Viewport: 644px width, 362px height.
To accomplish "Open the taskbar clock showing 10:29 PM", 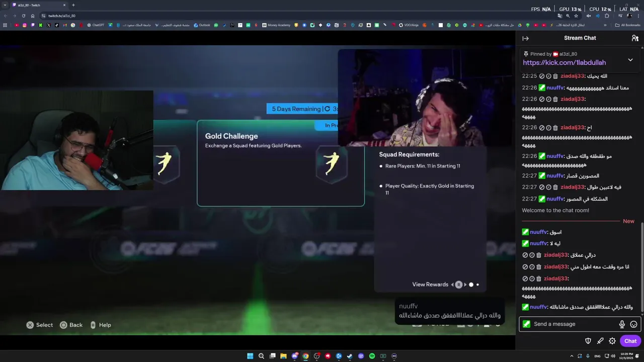I will [x=627, y=356].
